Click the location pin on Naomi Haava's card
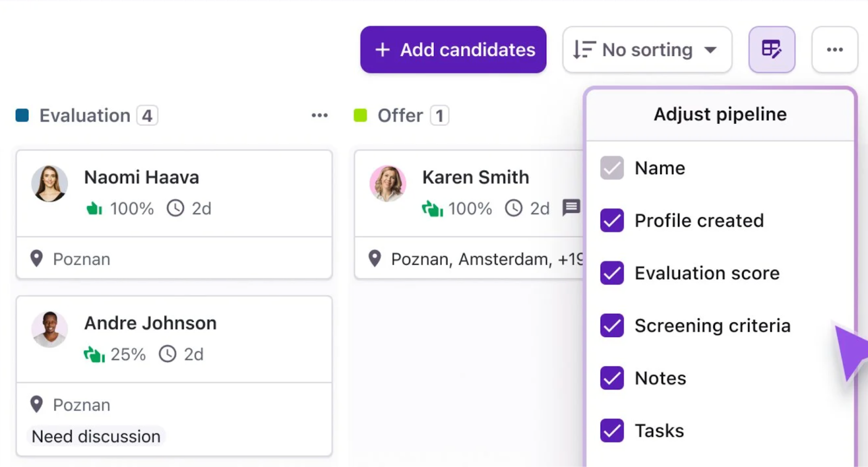This screenshot has width=868, height=467. (x=36, y=259)
